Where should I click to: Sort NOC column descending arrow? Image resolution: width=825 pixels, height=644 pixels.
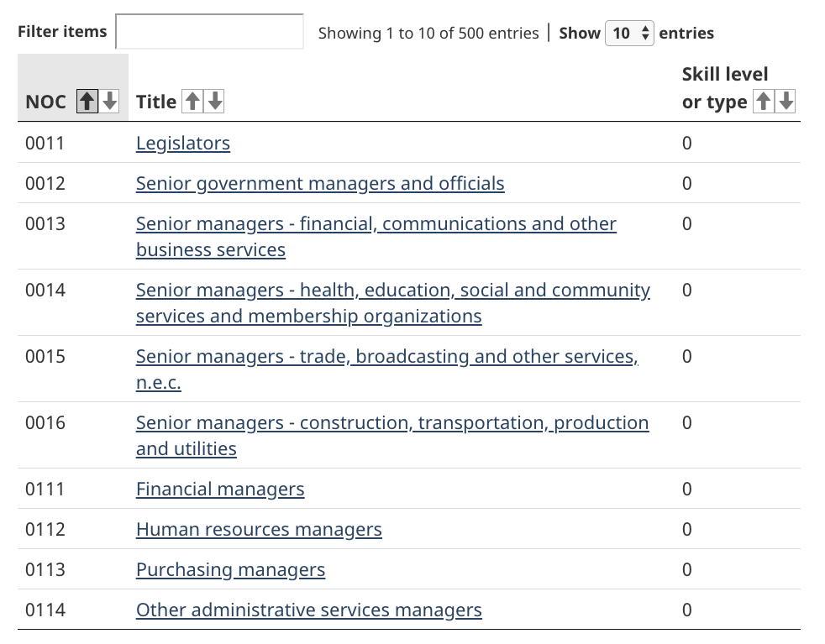(x=109, y=102)
